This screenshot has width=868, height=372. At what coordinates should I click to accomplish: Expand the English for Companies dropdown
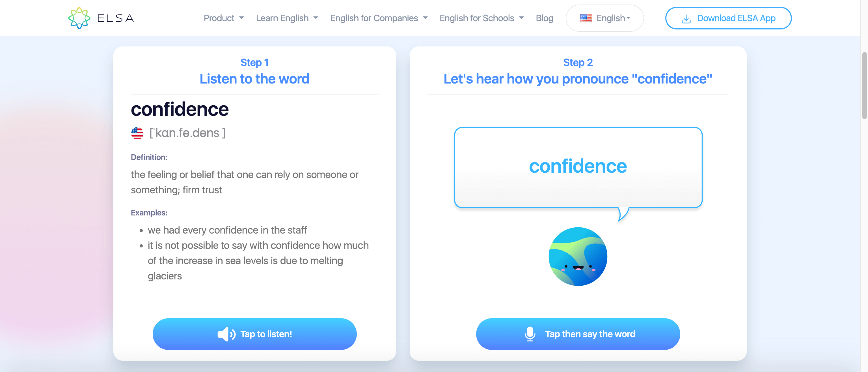tap(379, 18)
